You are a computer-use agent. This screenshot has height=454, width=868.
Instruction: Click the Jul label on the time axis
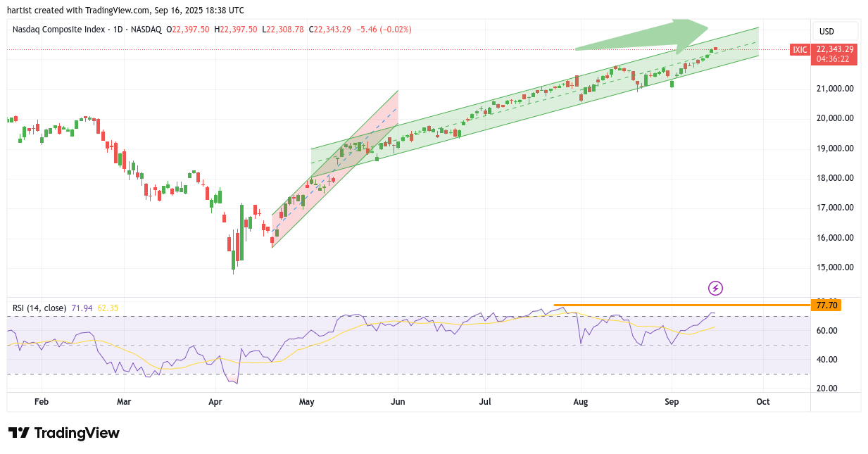(484, 402)
